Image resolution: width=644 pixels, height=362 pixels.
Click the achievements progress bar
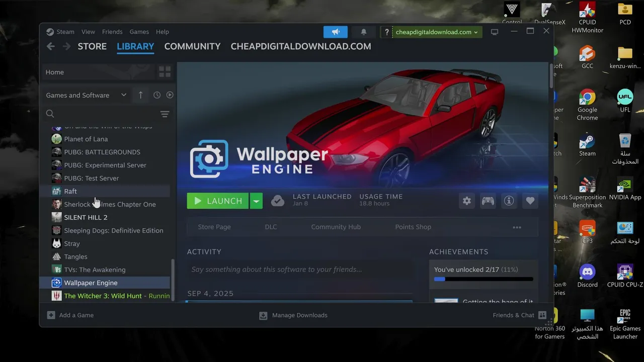pos(484,279)
